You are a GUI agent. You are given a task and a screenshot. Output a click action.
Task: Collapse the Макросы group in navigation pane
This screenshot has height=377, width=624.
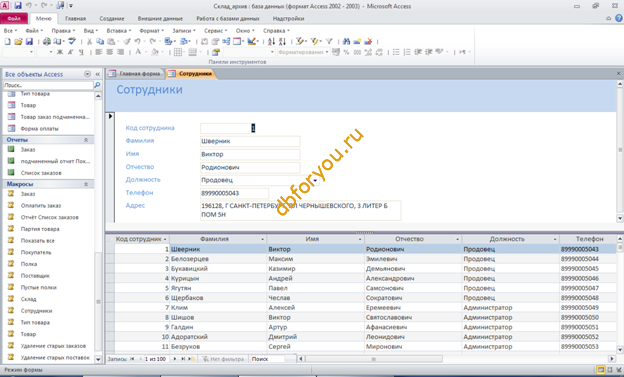pos(86,184)
